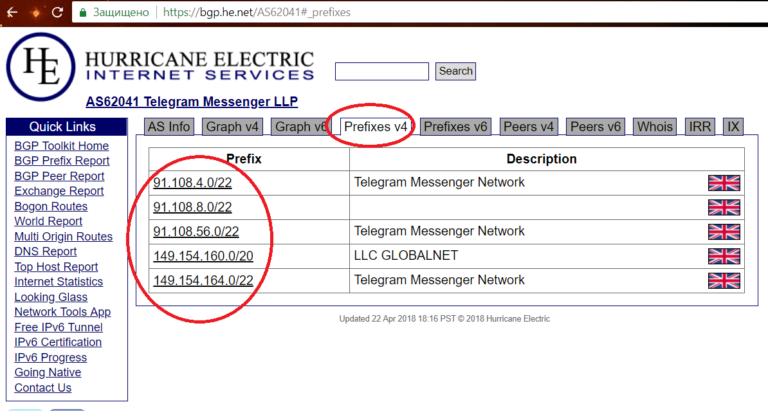
Task: Open Contact Us link
Action: click(x=43, y=388)
